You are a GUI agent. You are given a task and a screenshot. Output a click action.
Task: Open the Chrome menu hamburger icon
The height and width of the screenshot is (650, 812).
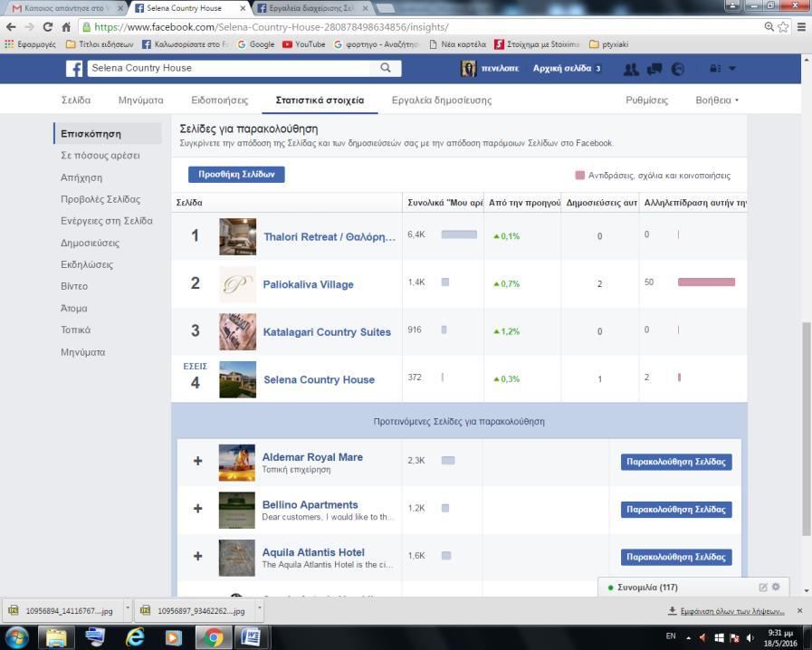coord(801,27)
